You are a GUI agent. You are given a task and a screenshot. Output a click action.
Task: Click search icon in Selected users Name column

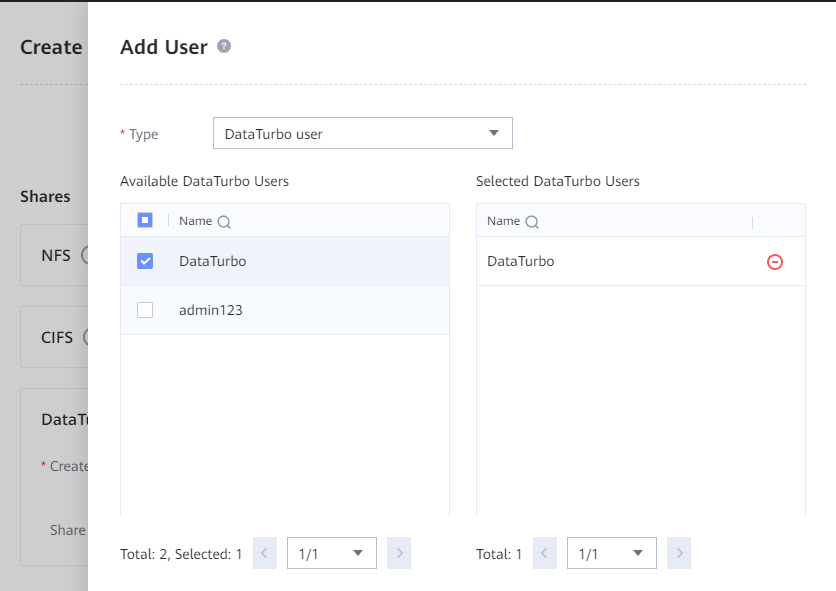pos(532,222)
